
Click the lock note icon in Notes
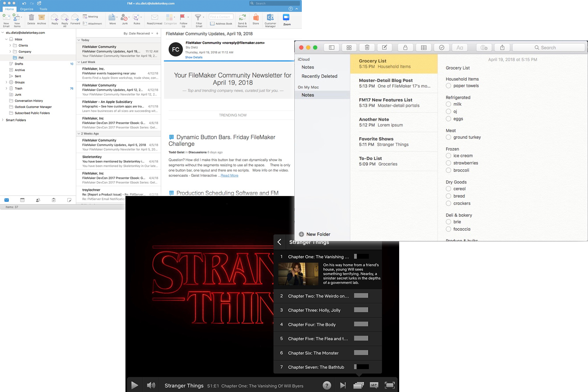click(405, 48)
